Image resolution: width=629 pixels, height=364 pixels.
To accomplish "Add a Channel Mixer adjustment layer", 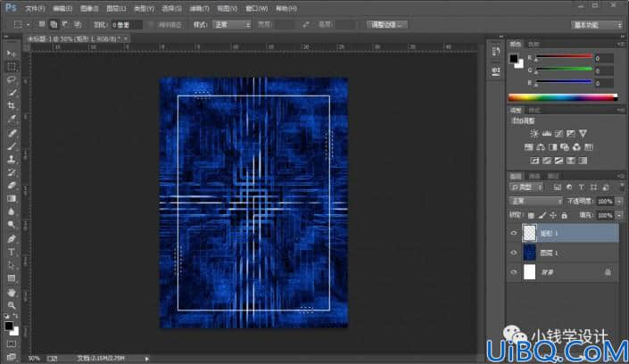I will 576,147.
